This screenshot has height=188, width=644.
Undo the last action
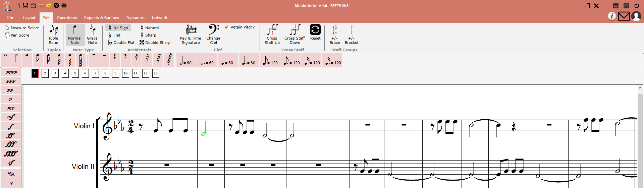pyautogui.click(x=41, y=5)
